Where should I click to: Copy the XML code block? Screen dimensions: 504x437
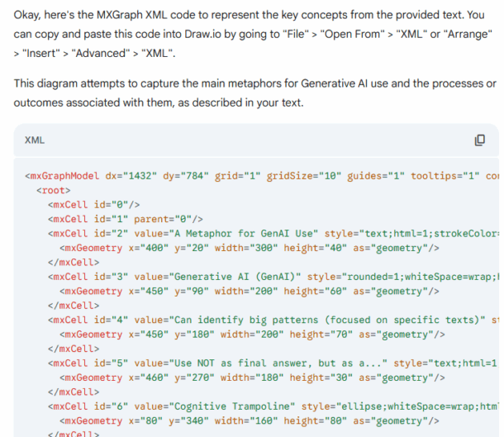479,140
